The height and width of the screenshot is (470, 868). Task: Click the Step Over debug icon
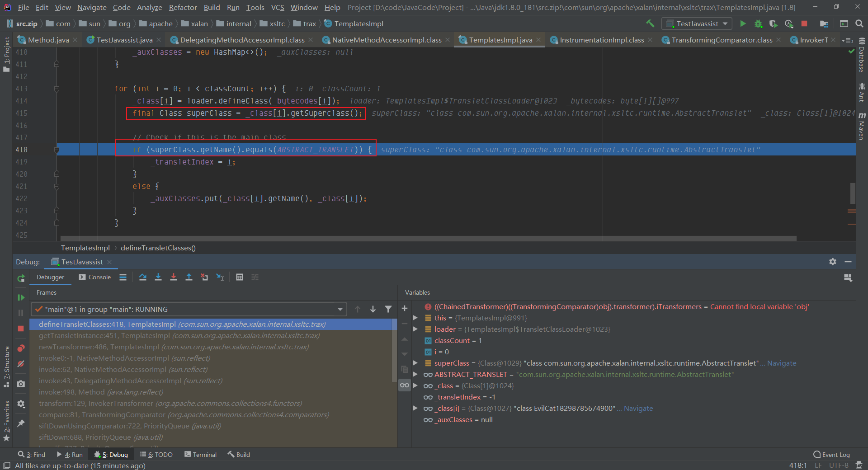tap(143, 277)
